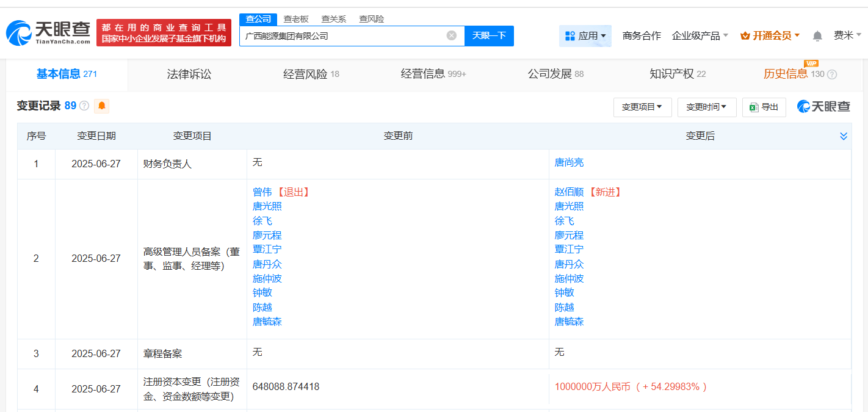Open 唐丹众 in the 变更后 column
This screenshot has width=868, height=412.
coord(569,264)
